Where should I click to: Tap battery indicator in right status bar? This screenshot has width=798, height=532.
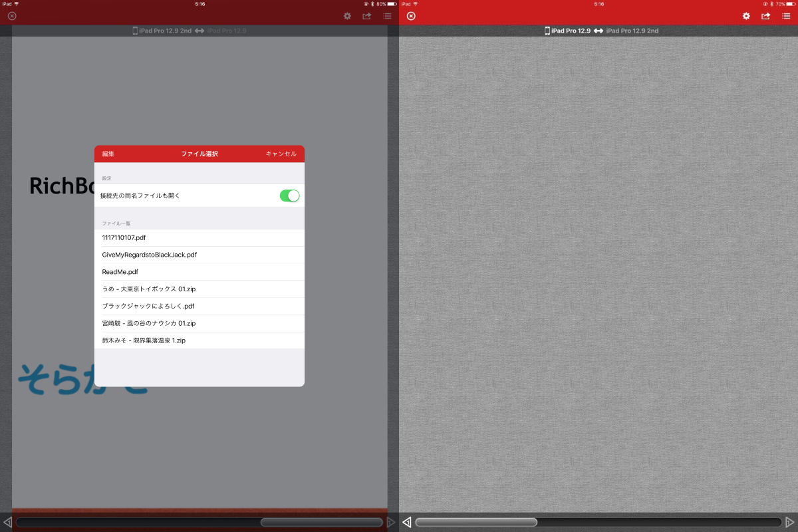790,4
